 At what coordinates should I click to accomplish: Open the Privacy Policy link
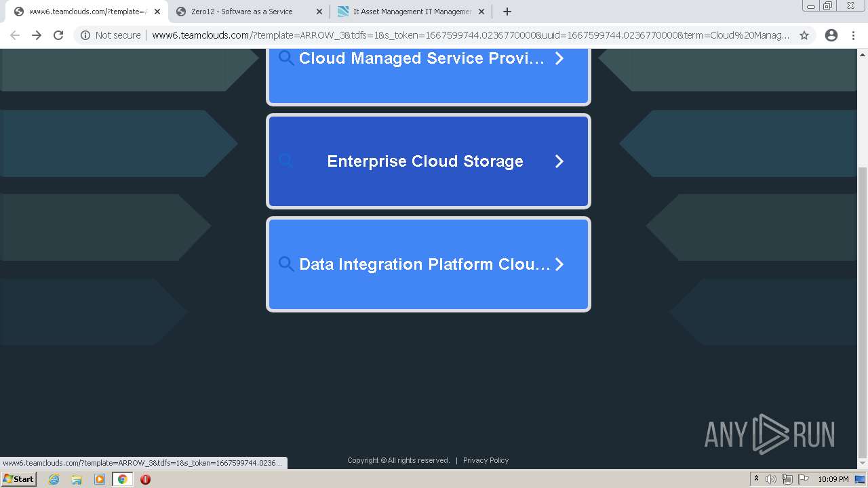pyautogui.click(x=486, y=460)
